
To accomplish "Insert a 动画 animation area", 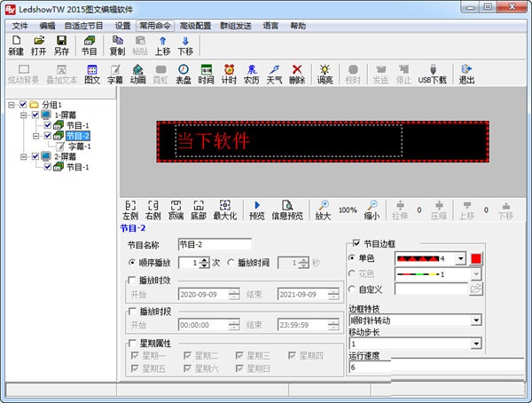I will coord(137,74).
